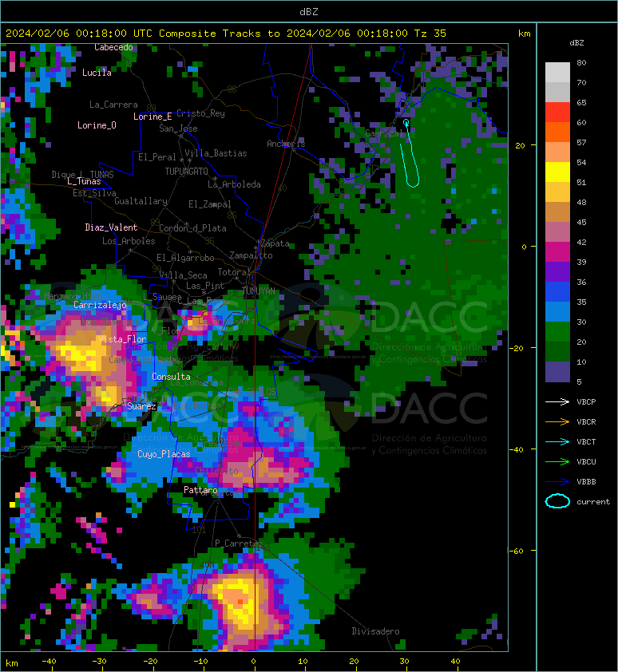618x672 pixels.
Task: Click the El_Zampal map label
Action: tap(210, 204)
